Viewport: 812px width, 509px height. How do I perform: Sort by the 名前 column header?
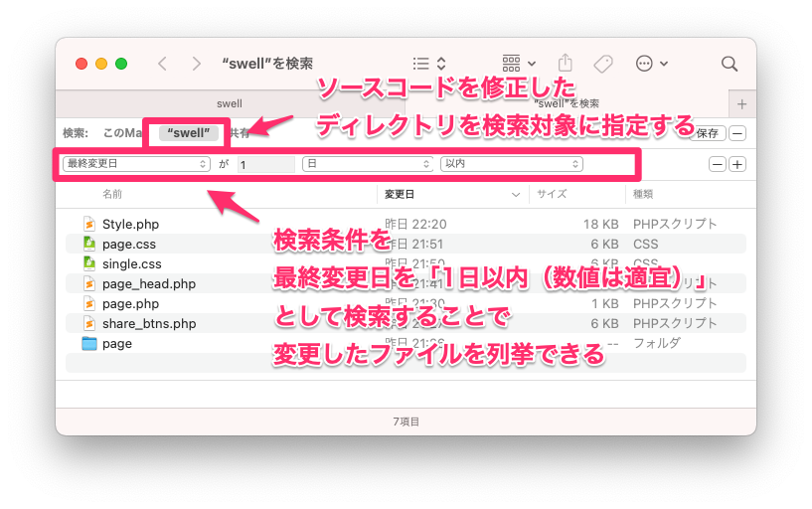pyautogui.click(x=112, y=194)
